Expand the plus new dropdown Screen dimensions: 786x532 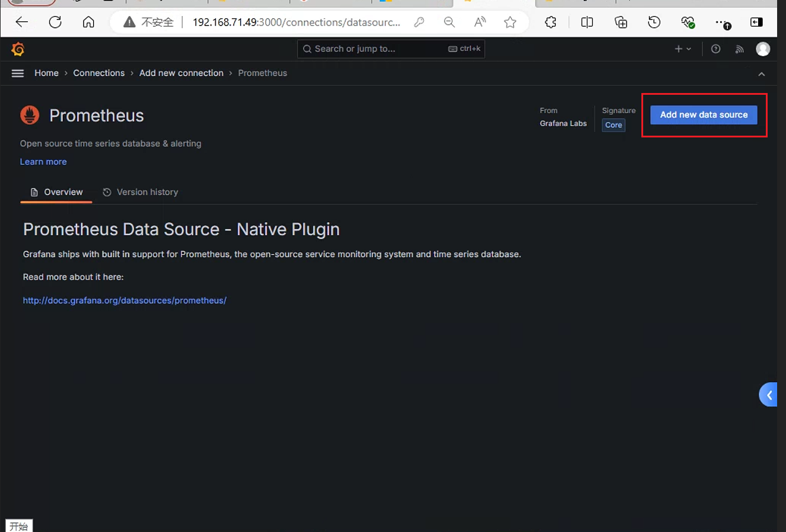(x=683, y=49)
